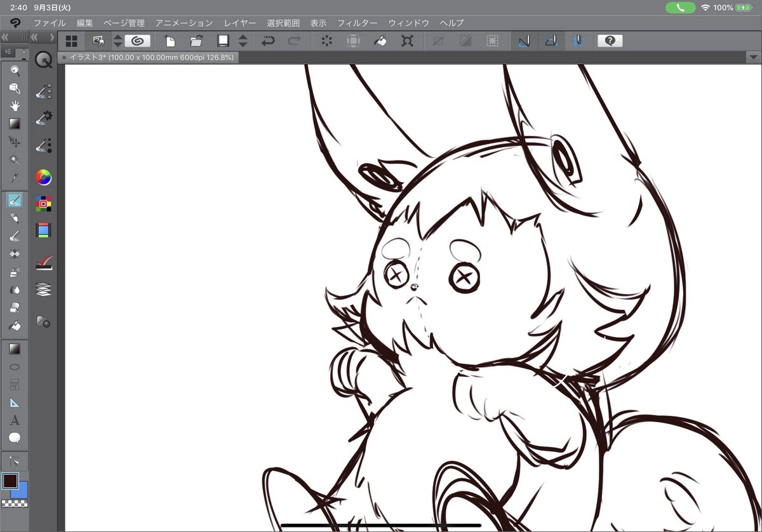Open the 選択範囲 menu
Screen dimensions: 762x532
point(283,23)
